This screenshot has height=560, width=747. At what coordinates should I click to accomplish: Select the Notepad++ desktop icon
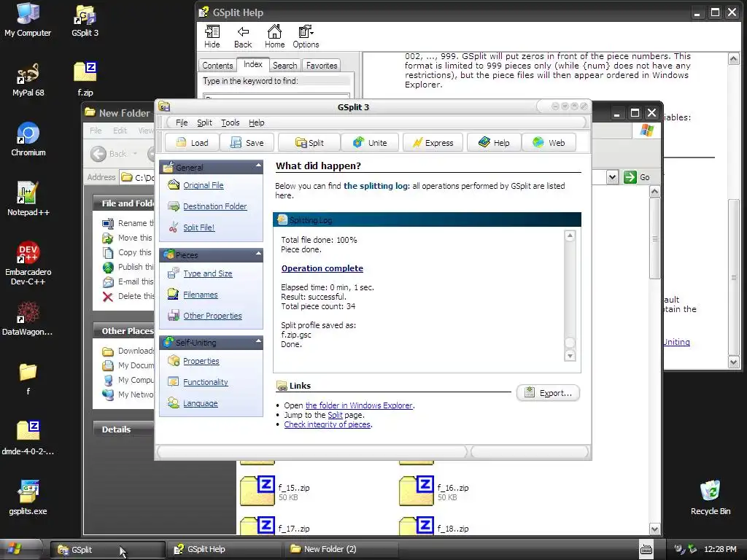28,199
